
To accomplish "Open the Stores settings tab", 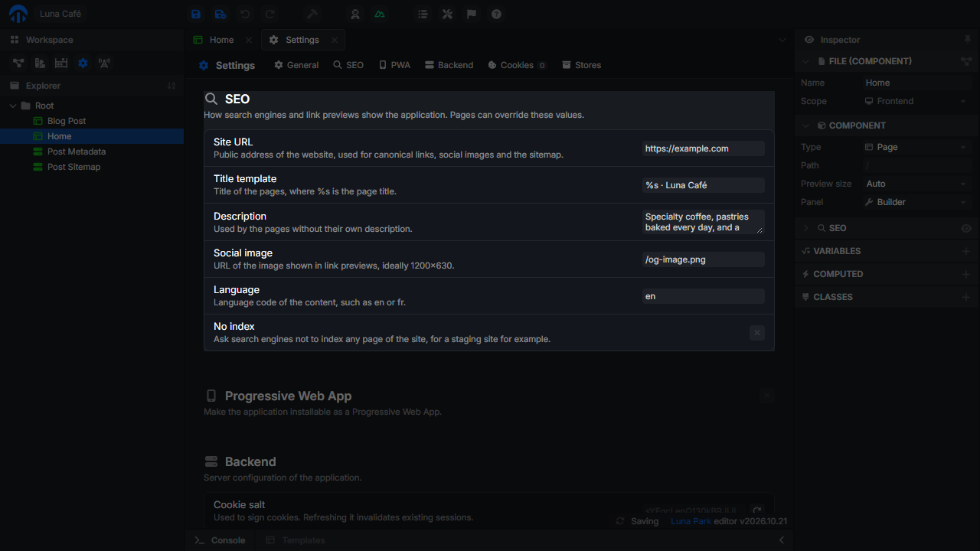I will click(581, 65).
